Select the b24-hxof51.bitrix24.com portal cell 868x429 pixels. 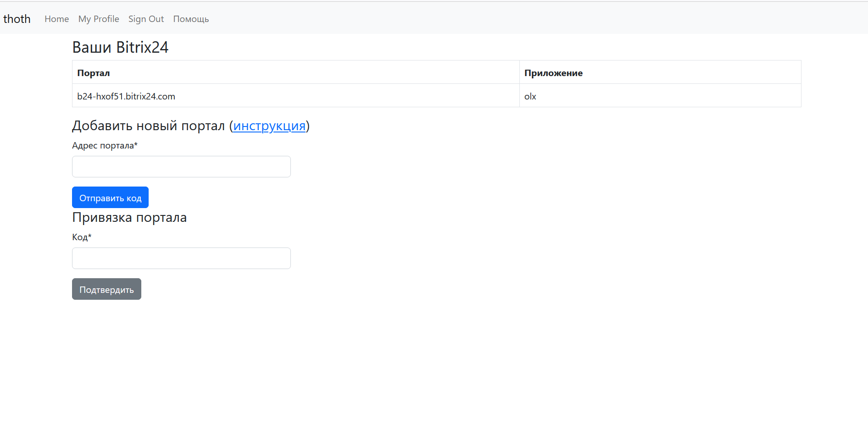(126, 96)
